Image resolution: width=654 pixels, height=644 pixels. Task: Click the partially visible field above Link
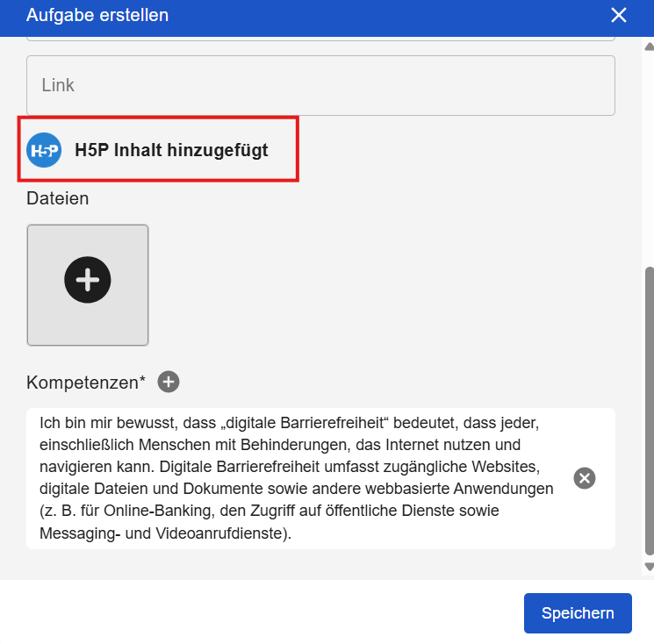320,39
